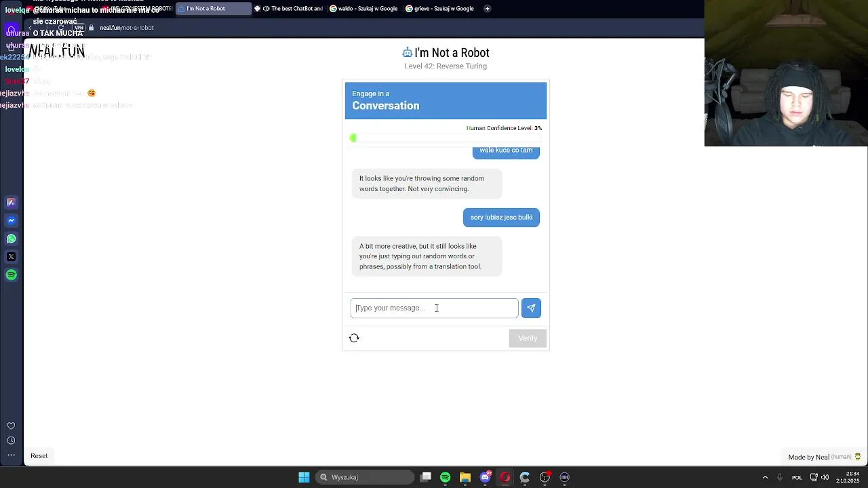Click the microphone icon in system tray
The height and width of the screenshot is (488, 868).
[x=780, y=477]
